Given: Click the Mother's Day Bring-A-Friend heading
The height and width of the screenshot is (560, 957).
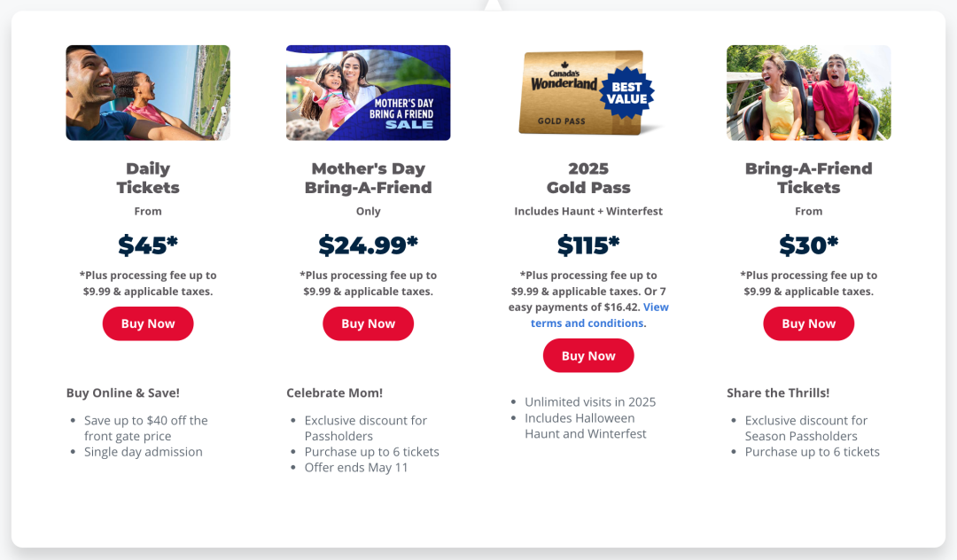Looking at the screenshot, I should point(368,177).
